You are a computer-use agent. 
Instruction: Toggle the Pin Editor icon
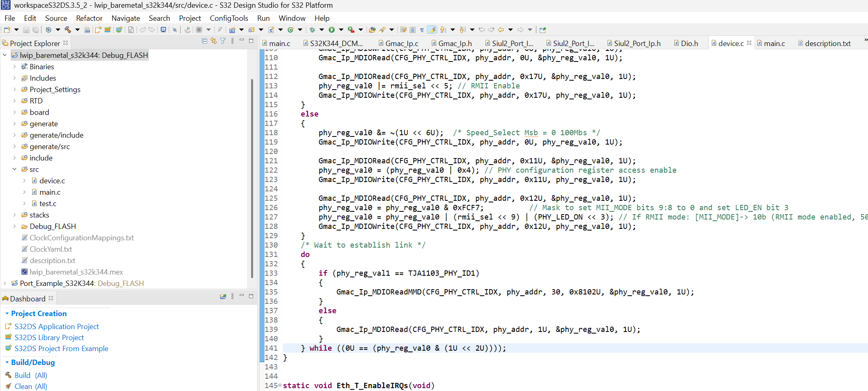tap(542, 30)
